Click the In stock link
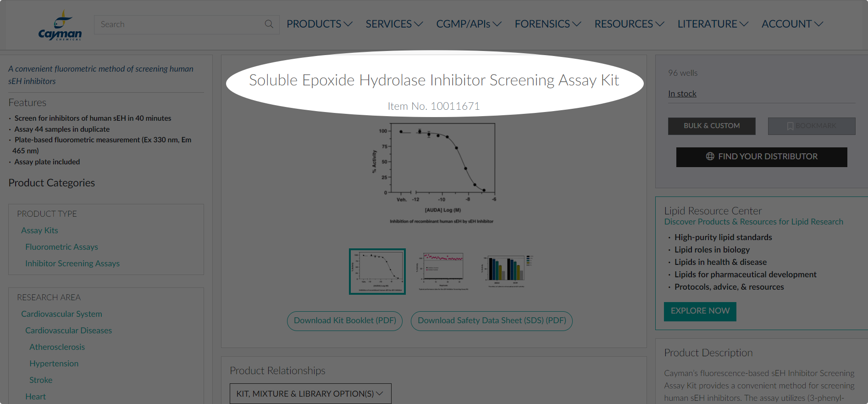Image resolution: width=868 pixels, height=404 pixels. pyautogui.click(x=682, y=94)
